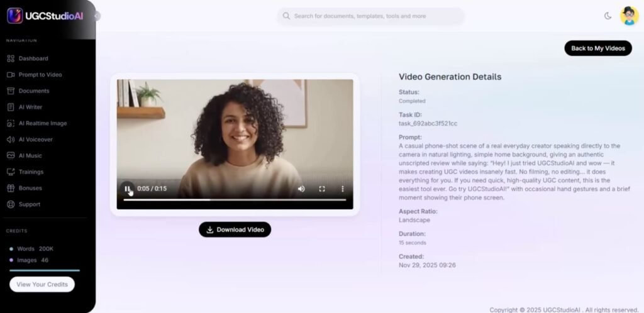Open the Dashboard grid icon
Viewport: 644px width, 313px height.
pyautogui.click(x=11, y=58)
